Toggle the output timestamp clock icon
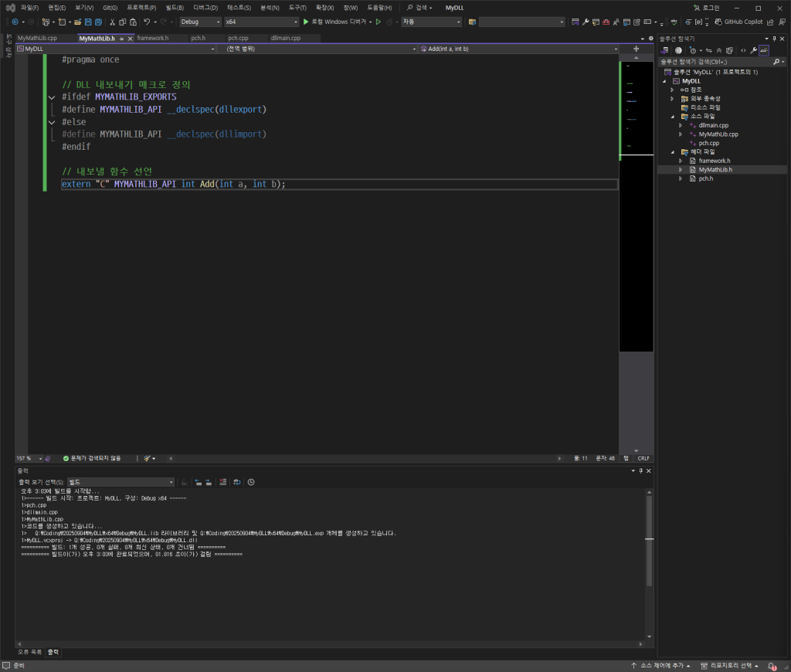Image resolution: width=791 pixels, height=672 pixels. pyautogui.click(x=251, y=482)
